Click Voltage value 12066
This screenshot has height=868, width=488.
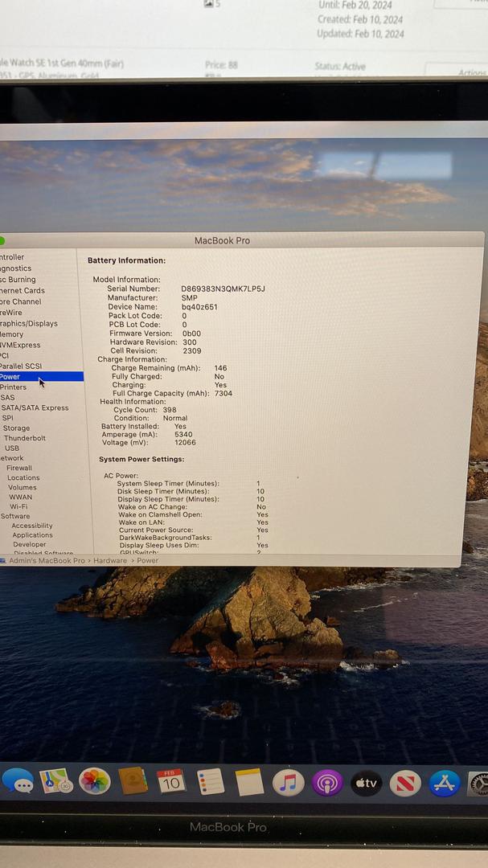tap(185, 443)
